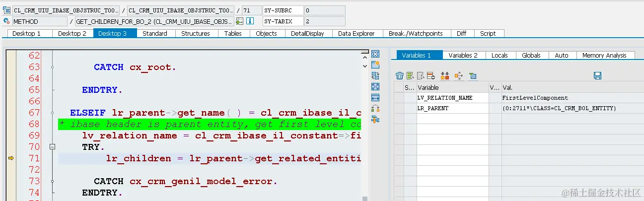The height and width of the screenshot is (201, 644).
Task: Click the SY-TABIX field
Action: (x=283, y=21)
